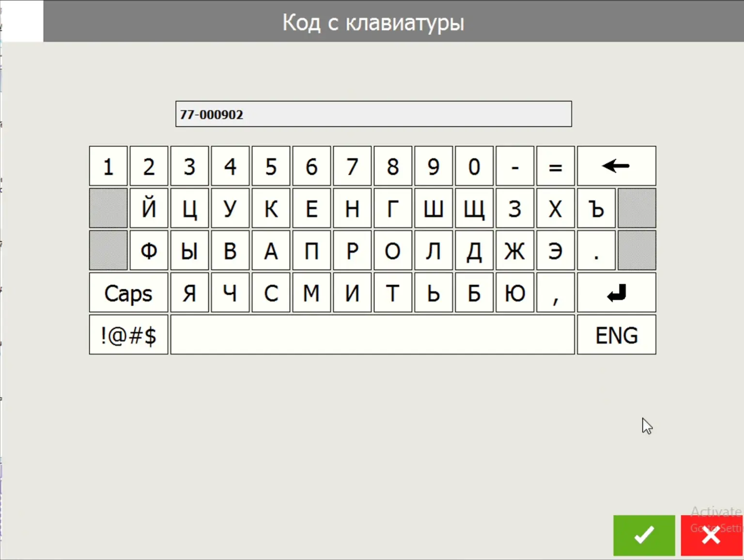744x560 pixels.
Task: Tap digit key 4
Action: [x=230, y=166]
